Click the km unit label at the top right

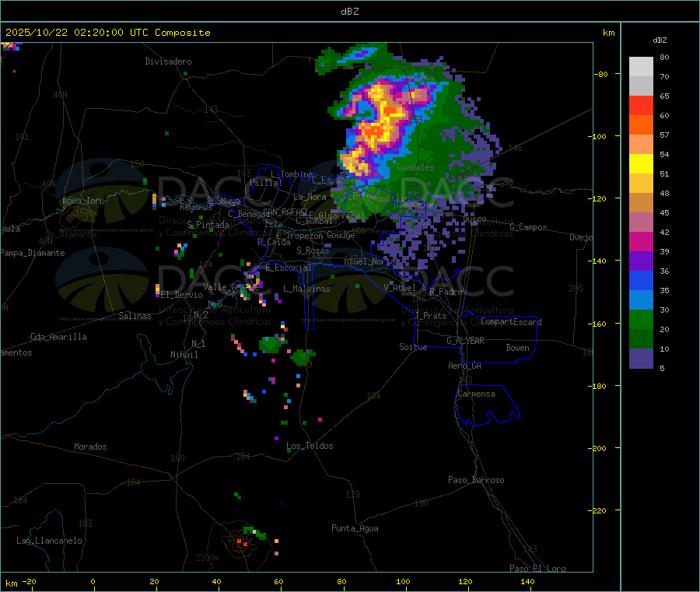coord(609,33)
